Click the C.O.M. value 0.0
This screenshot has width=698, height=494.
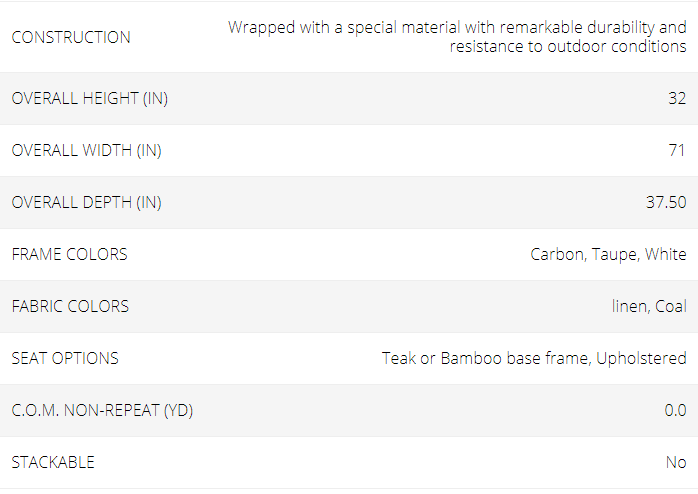tap(675, 411)
